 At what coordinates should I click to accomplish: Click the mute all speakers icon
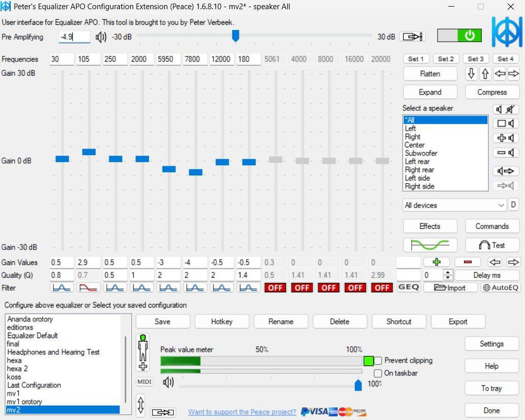click(510, 109)
